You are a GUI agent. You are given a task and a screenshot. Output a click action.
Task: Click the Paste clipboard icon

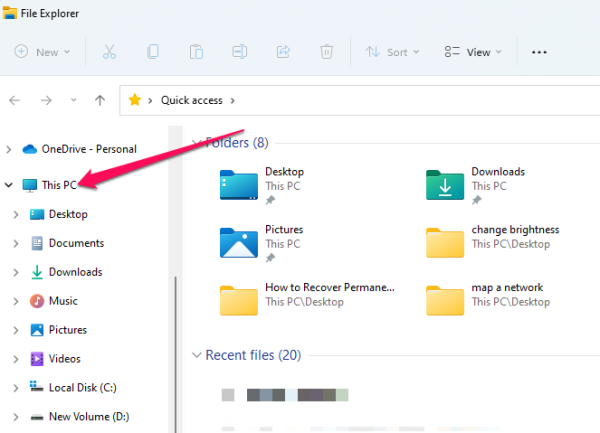(x=197, y=52)
